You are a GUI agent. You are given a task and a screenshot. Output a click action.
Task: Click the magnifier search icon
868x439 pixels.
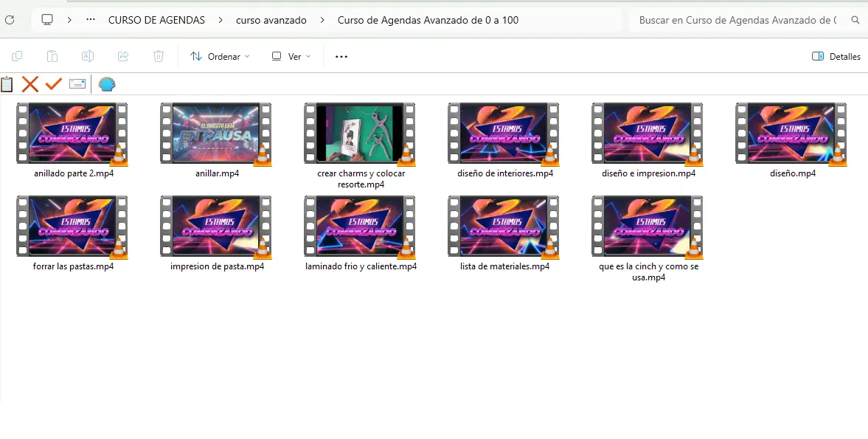(x=855, y=20)
